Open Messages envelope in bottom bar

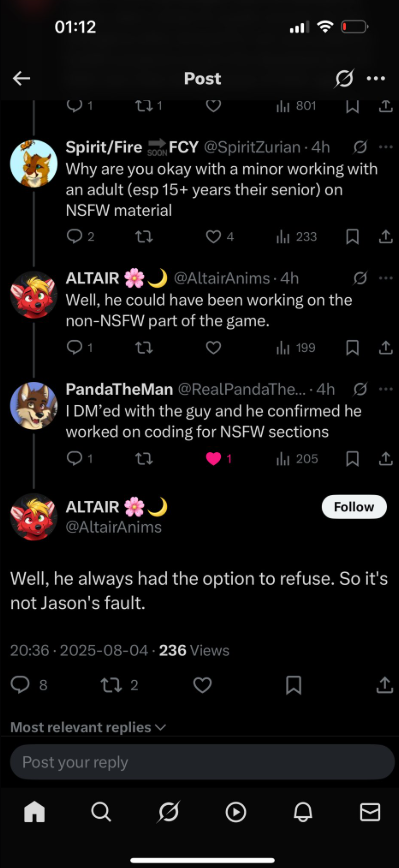(370, 812)
